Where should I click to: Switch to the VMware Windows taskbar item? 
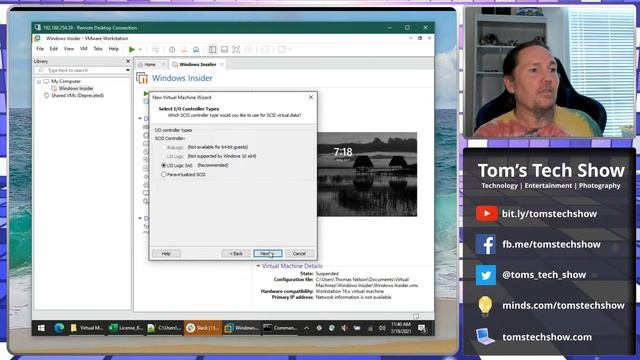242,328
